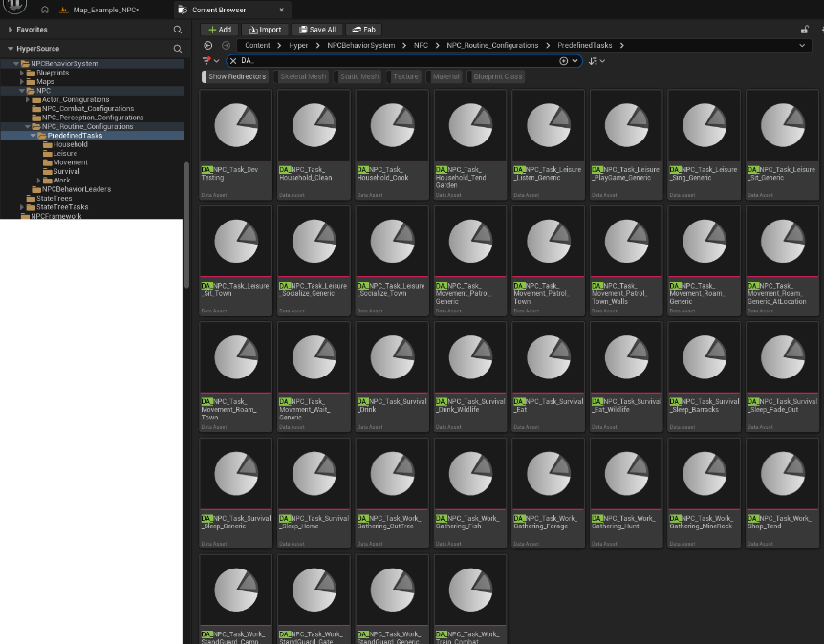The width and height of the screenshot is (824, 644).
Task: Click the sort order icon beside search
Action: click(595, 61)
